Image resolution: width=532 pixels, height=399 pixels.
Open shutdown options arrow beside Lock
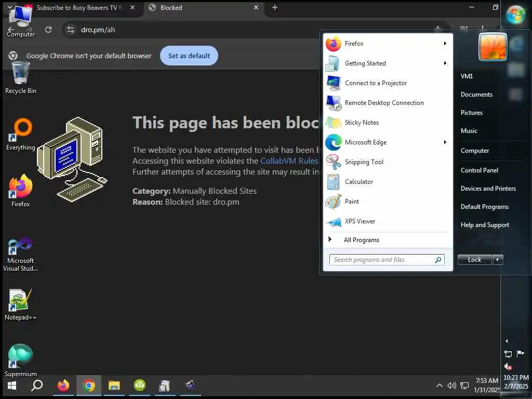click(x=498, y=260)
